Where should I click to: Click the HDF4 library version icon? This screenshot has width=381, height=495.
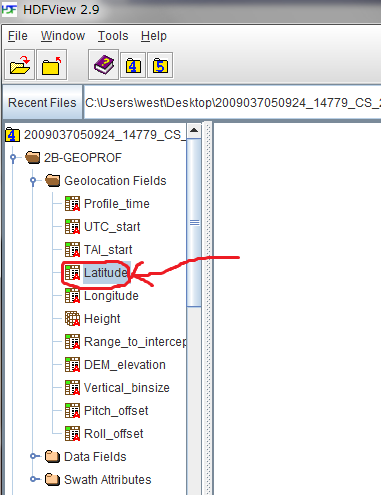click(x=133, y=65)
